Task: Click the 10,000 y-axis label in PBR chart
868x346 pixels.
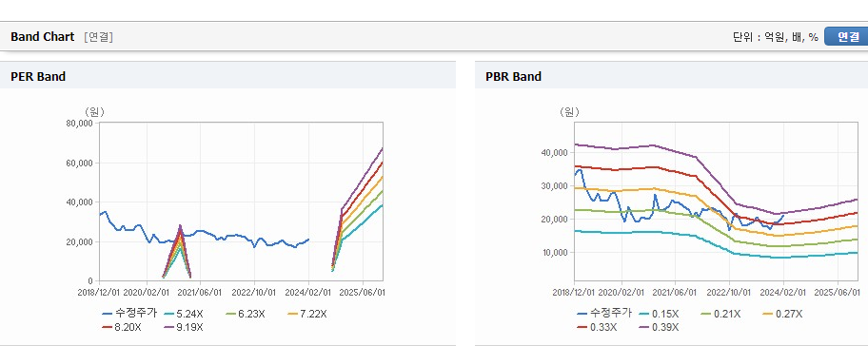Action: pyautogui.click(x=555, y=253)
